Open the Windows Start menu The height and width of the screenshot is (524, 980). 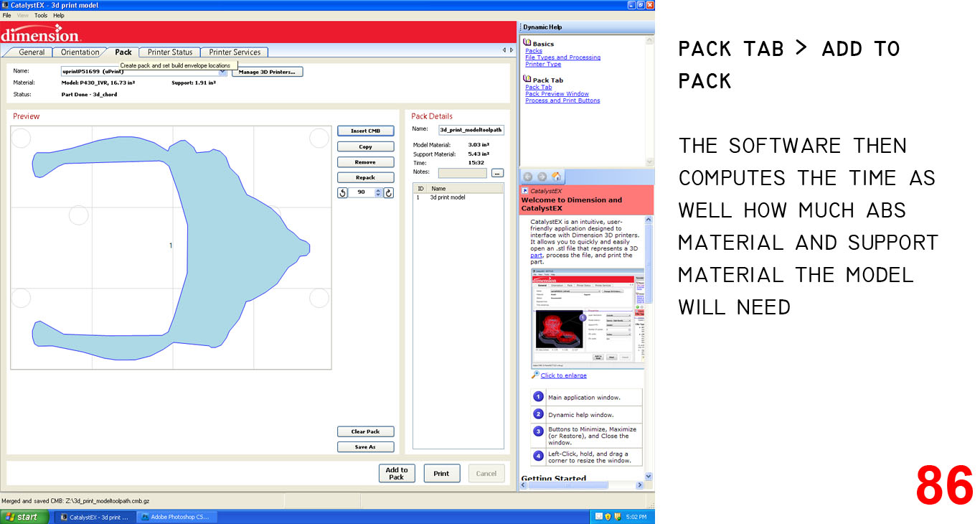point(24,517)
